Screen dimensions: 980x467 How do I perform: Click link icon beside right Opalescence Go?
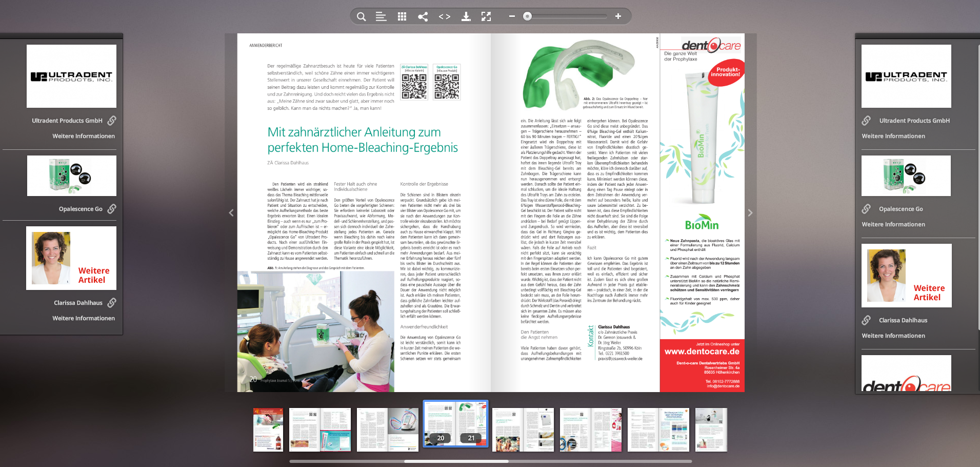tap(866, 209)
